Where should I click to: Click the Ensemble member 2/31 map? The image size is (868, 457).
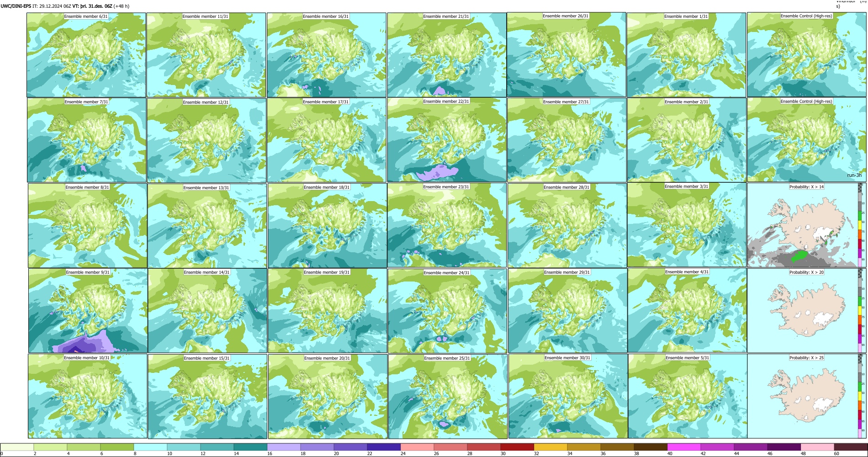(687, 140)
